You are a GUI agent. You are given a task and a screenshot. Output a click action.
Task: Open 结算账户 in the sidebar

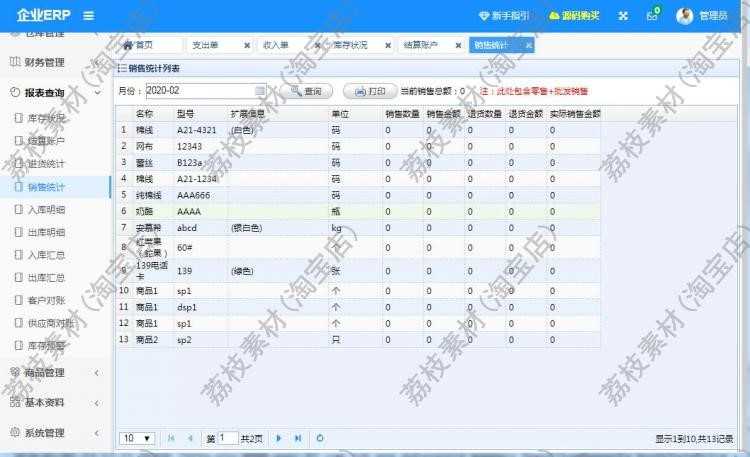[46, 141]
